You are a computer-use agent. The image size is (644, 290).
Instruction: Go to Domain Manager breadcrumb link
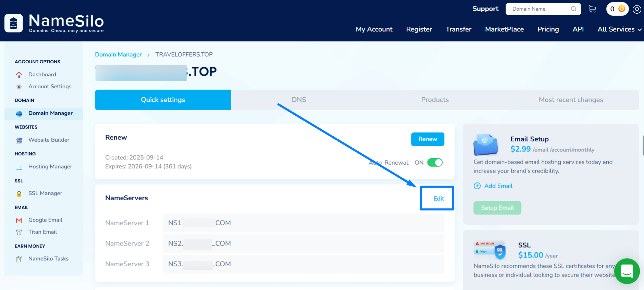118,55
